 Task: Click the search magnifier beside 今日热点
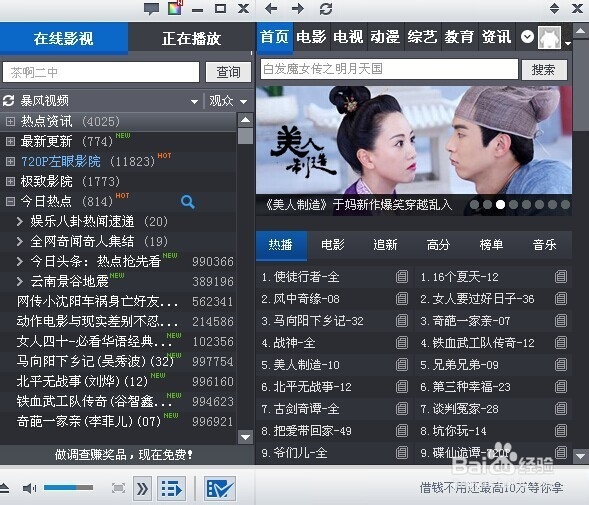187,202
